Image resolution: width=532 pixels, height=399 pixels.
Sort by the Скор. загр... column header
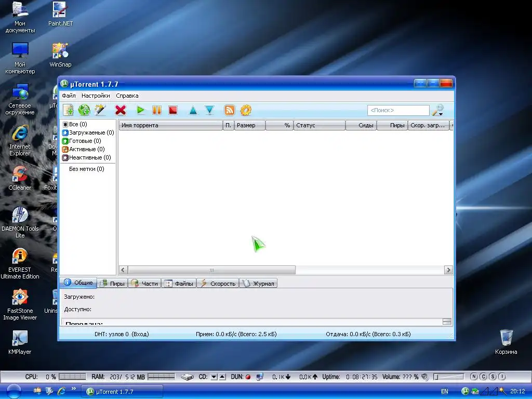point(429,125)
